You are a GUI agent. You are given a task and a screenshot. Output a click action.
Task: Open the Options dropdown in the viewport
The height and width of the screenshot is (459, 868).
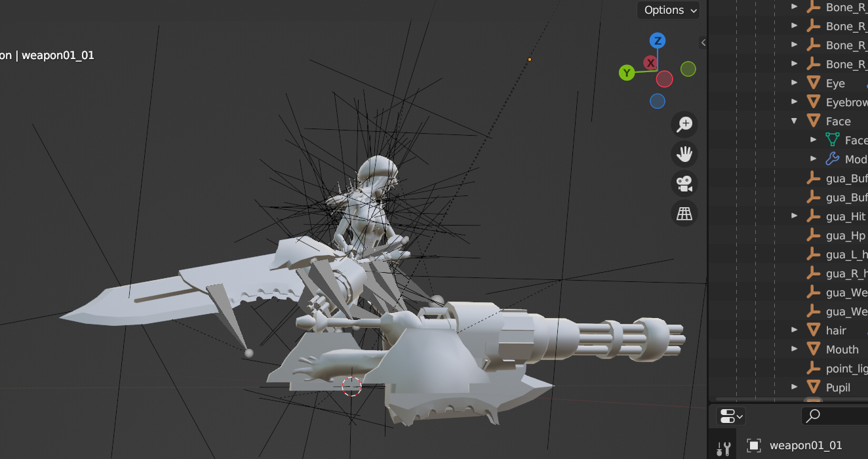pos(668,10)
